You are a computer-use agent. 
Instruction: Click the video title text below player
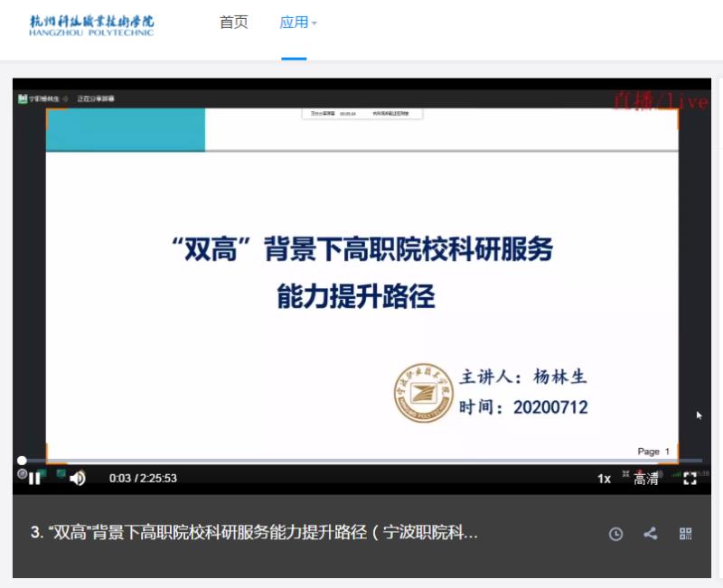pos(254,533)
